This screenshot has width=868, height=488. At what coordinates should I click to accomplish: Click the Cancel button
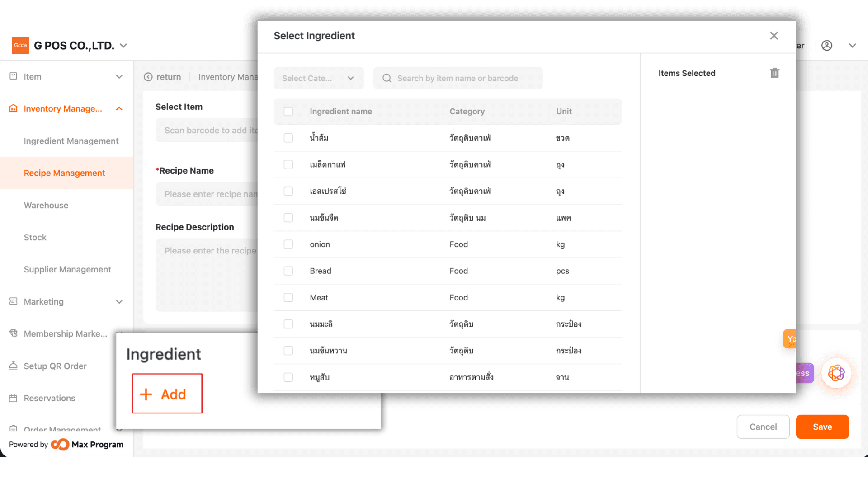pos(763,427)
